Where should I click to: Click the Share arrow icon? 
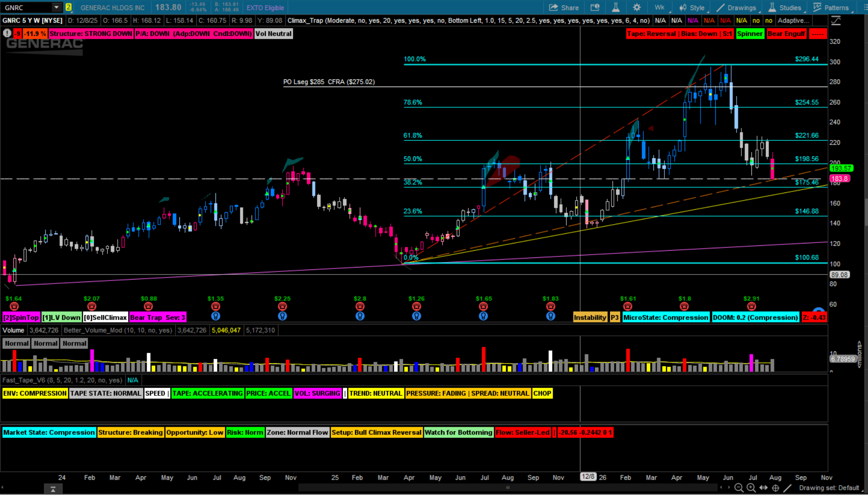click(x=553, y=8)
